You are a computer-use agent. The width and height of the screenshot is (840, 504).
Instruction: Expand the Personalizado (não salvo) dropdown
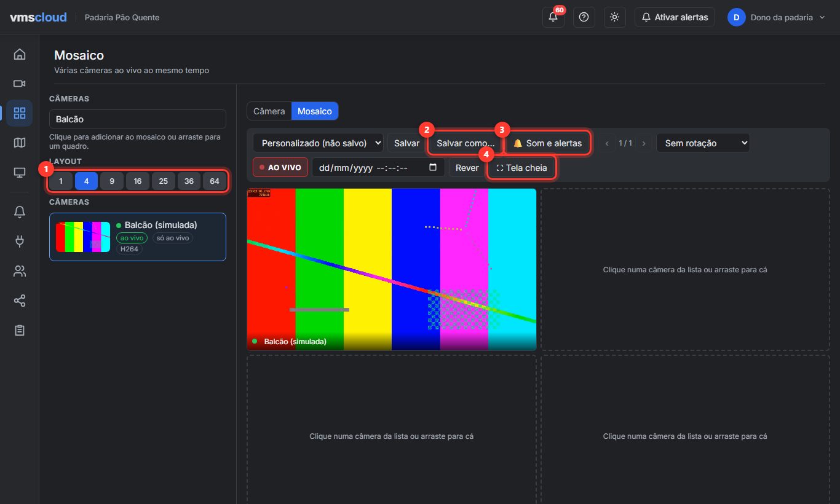tap(318, 143)
